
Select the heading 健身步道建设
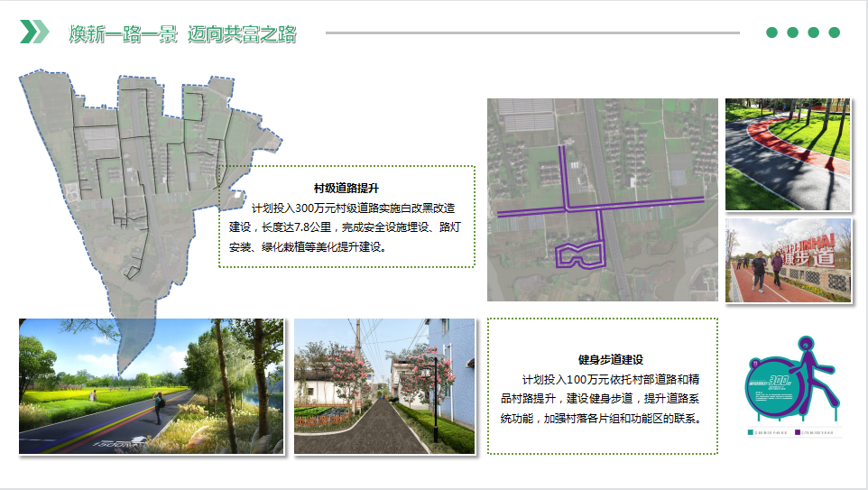tap(611, 360)
